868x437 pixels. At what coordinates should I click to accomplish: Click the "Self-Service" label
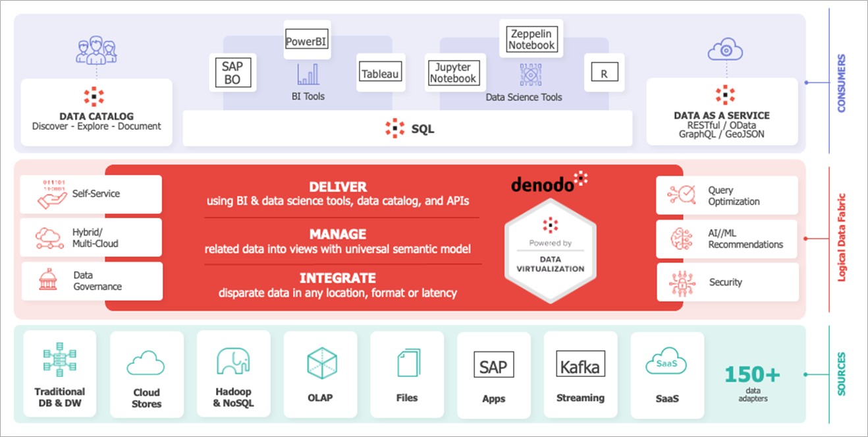[x=97, y=194]
